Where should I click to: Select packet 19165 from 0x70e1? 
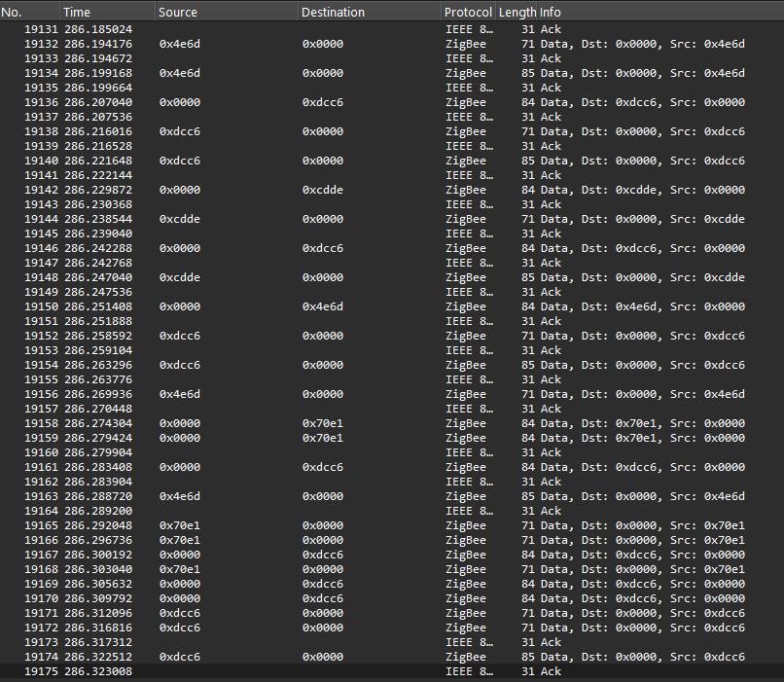(x=392, y=525)
